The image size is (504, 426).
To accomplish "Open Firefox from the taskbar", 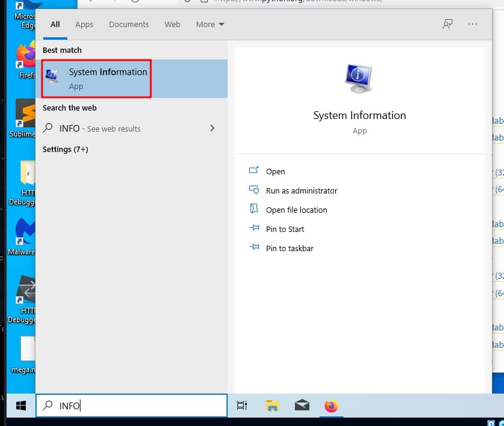I will [331, 406].
